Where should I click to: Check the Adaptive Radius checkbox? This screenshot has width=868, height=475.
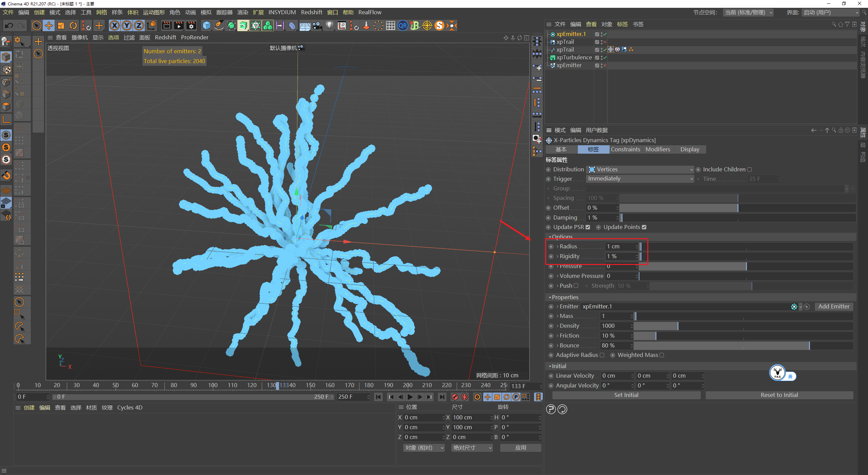tap(603, 355)
